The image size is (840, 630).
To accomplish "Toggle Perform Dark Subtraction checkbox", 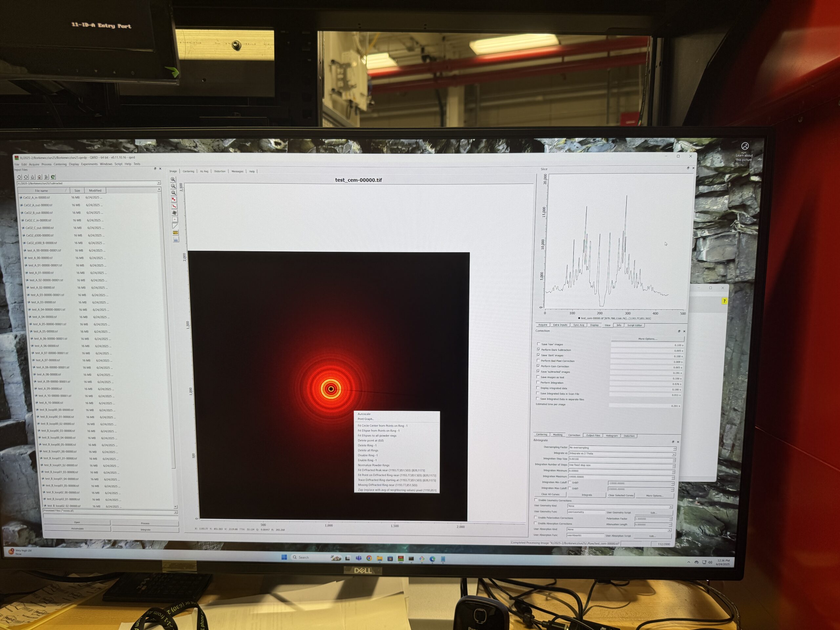I will coord(538,349).
